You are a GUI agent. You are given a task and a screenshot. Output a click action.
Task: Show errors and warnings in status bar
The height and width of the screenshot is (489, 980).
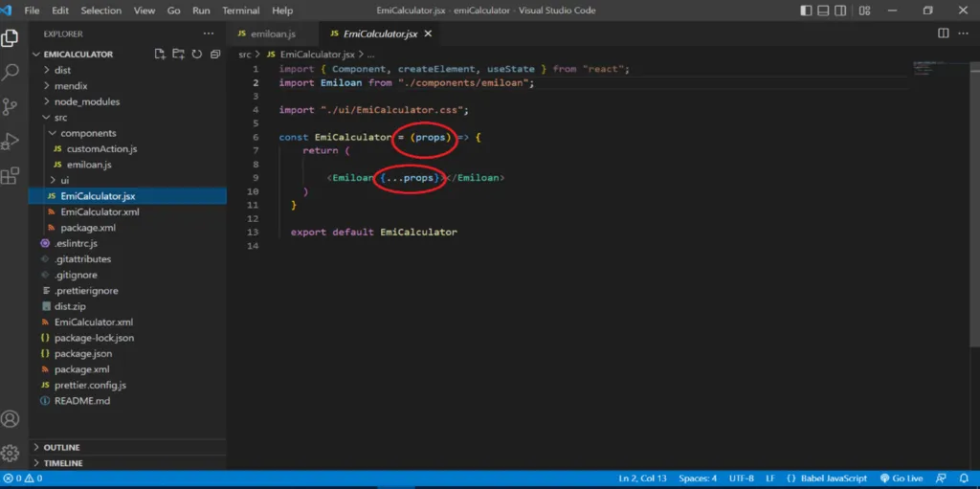pos(23,478)
